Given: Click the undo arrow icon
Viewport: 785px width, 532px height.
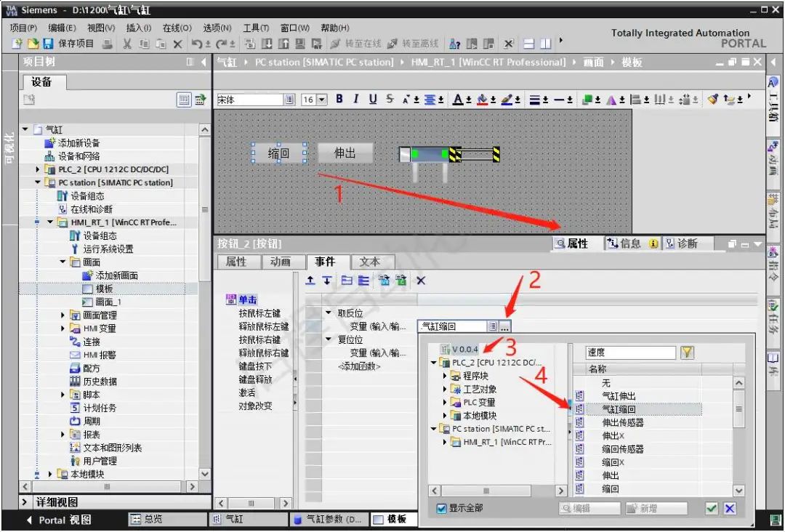Looking at the screenshot, I should (x=197, y=44).
